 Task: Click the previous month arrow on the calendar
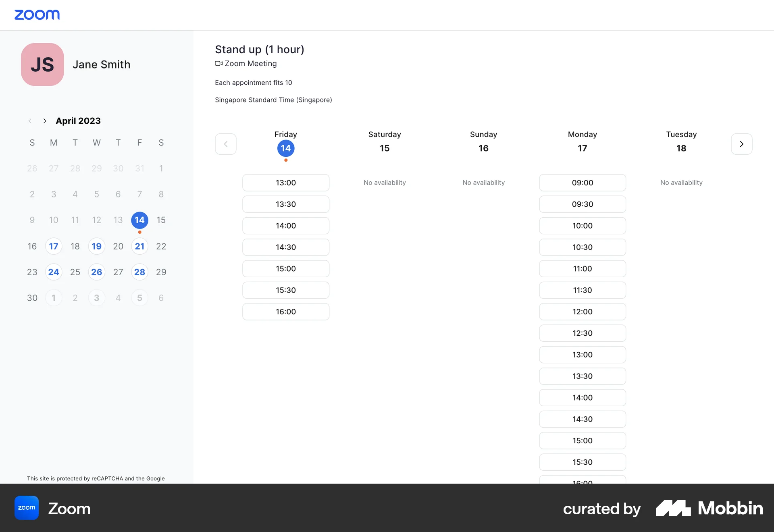click(x=30, y=121)
